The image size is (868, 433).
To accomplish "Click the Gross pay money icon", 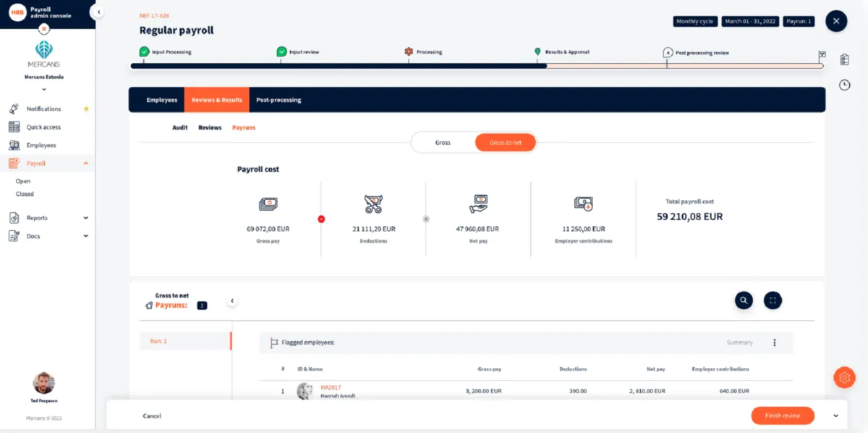I will [x=268, y=204].
